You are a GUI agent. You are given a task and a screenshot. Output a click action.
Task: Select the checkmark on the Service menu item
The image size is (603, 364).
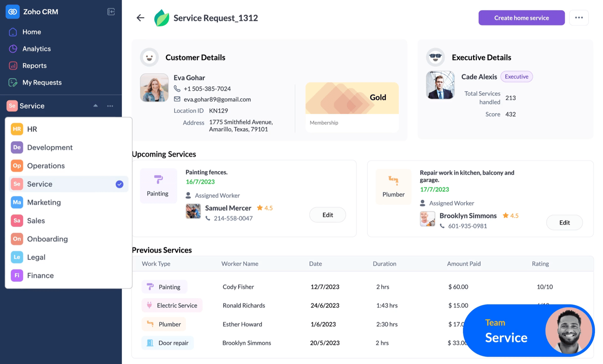pyautogui.click(x=119, y=184)
